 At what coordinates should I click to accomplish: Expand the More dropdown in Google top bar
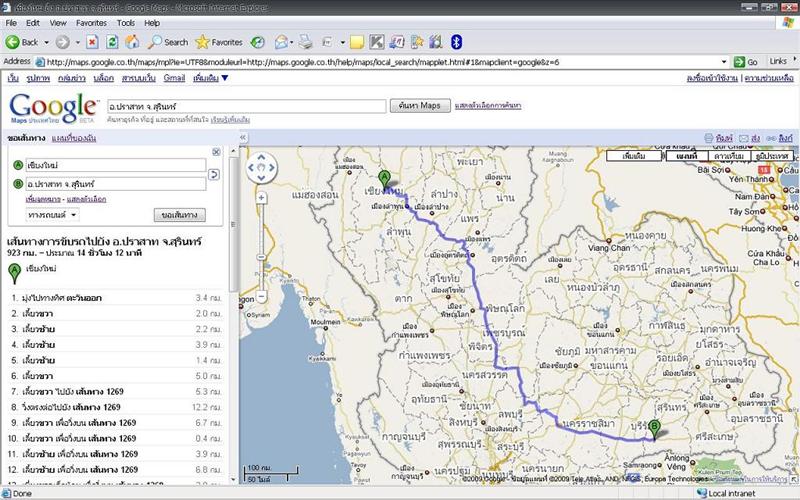point(211,78)
